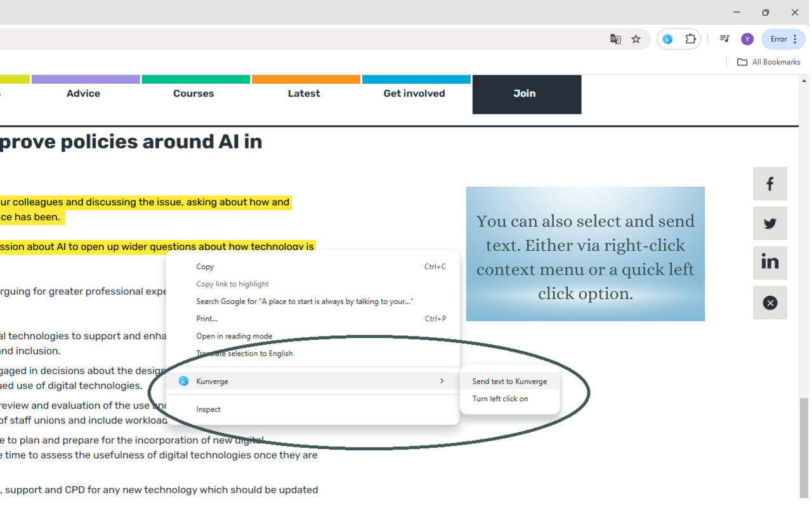Click the Error button in the toolbar
This screenshot has height=508, width=812.
pos(783,39)
